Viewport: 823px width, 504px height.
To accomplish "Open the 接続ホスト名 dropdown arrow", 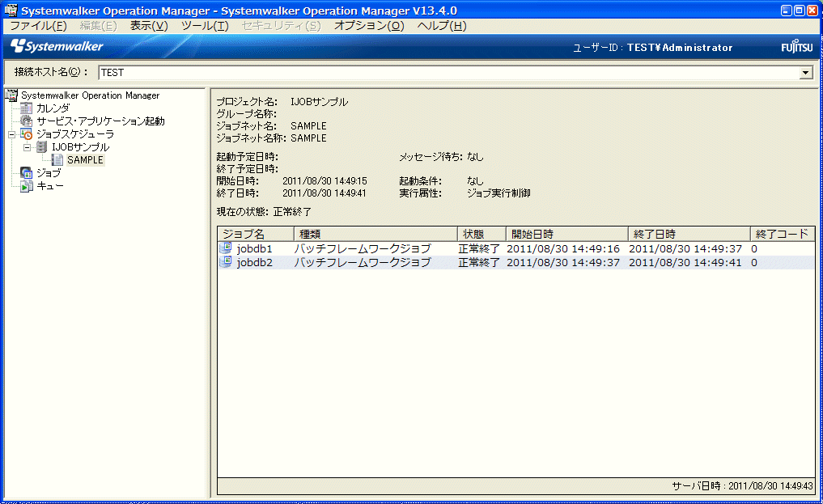I will [806, 73].
